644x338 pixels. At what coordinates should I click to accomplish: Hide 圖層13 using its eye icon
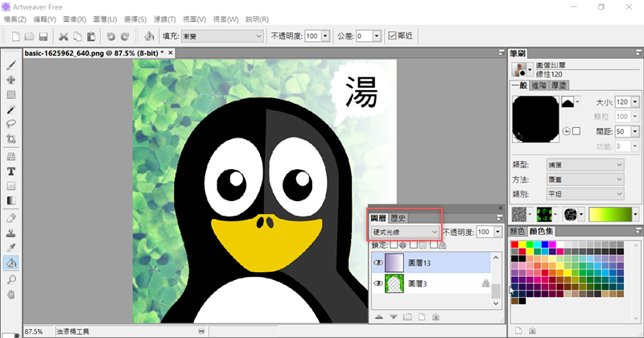pyautogui.click(x=378, y=262)
